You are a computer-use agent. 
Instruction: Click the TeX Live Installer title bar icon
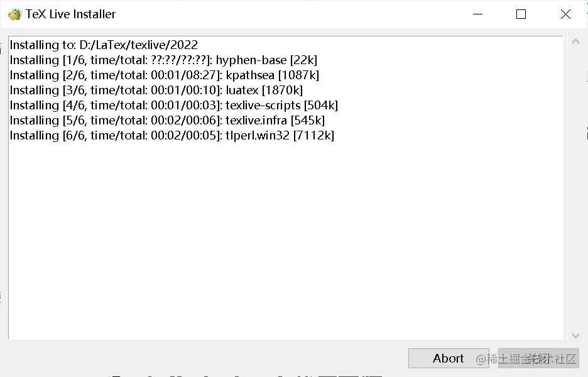(14, 14)
